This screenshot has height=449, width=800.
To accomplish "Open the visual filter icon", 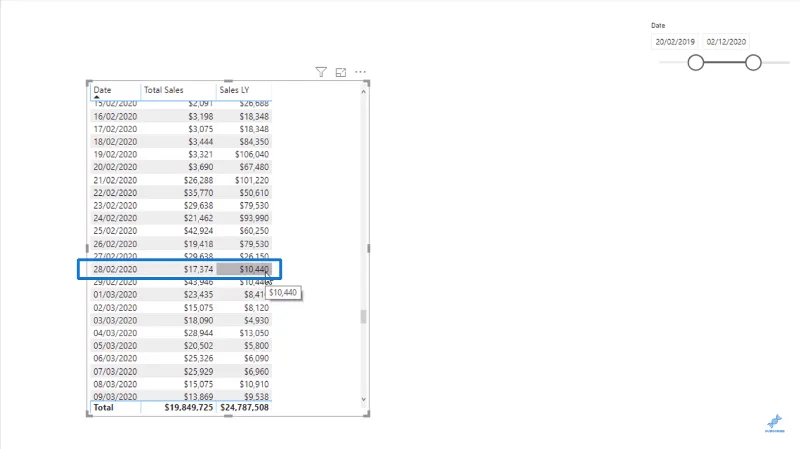I will (321, 72).
